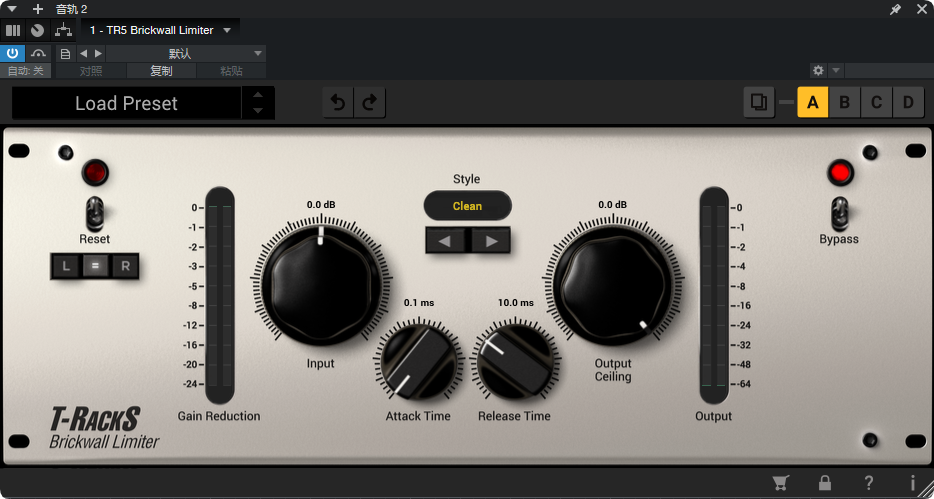Viewport: 934px width, 499px height.
Task: Open the Clean style selector
Action: (x=468, y=206)
